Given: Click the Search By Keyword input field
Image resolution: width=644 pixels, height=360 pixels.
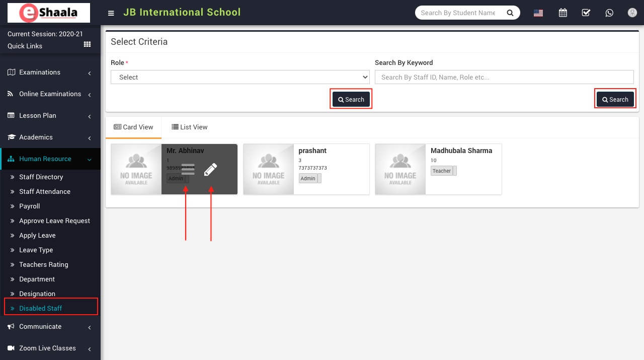Looking at the screenshot, I should coord(504,77).
